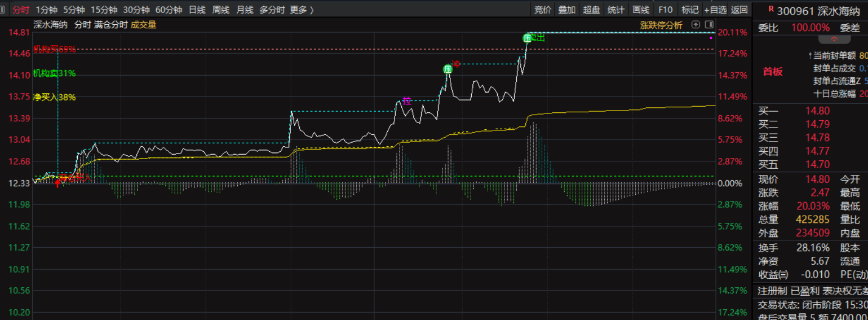Open the 画线 drawing tools
Viewport: 868px width, 320px height.
(x=641, y=10)
